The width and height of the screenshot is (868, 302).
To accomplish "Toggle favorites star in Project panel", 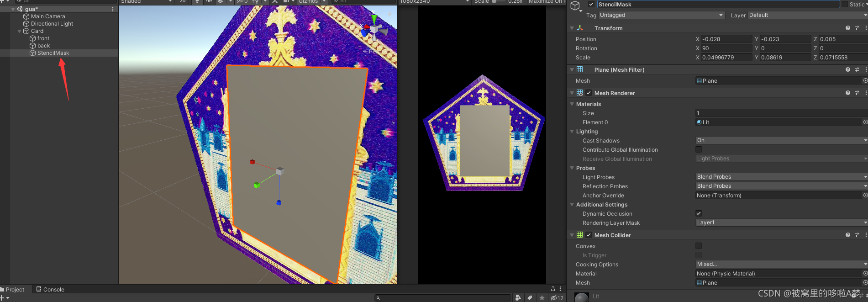I will pos(542,298).
